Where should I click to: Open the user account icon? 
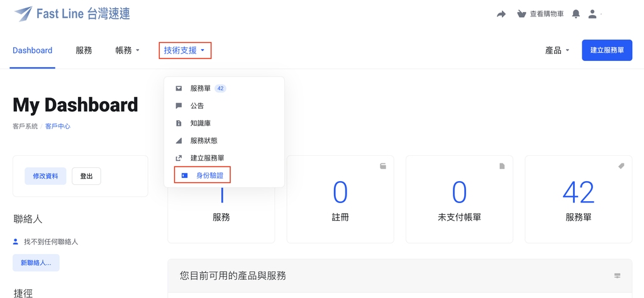click(592, 14)
